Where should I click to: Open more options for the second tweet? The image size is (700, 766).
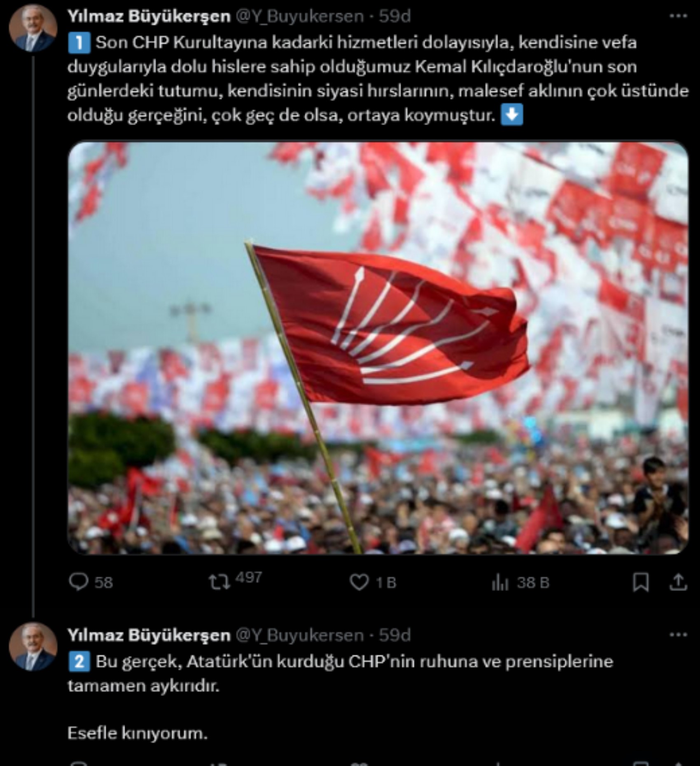pyautogui.click(x=678, y=635)
